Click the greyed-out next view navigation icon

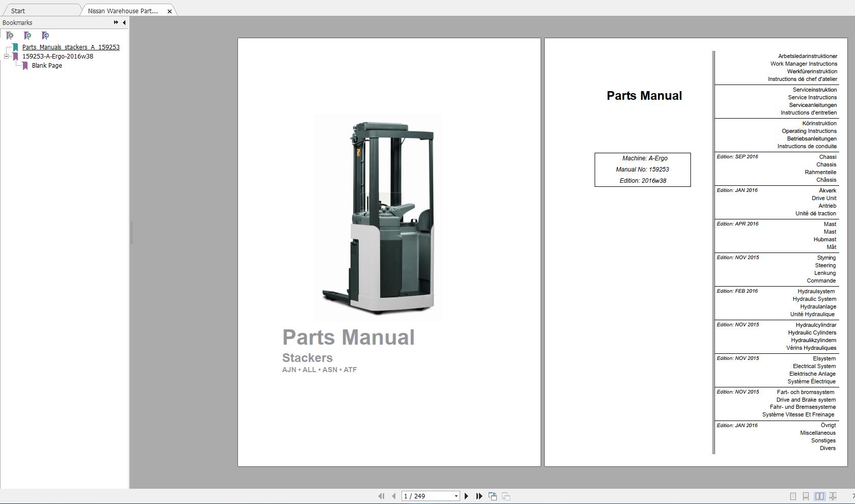(506, 496)
